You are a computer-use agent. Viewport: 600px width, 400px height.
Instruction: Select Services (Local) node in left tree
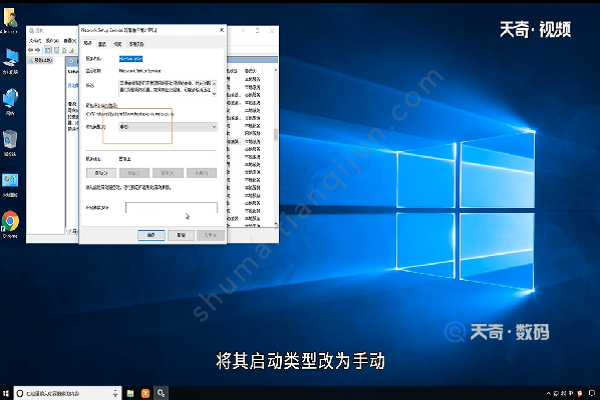pos(40,60)
